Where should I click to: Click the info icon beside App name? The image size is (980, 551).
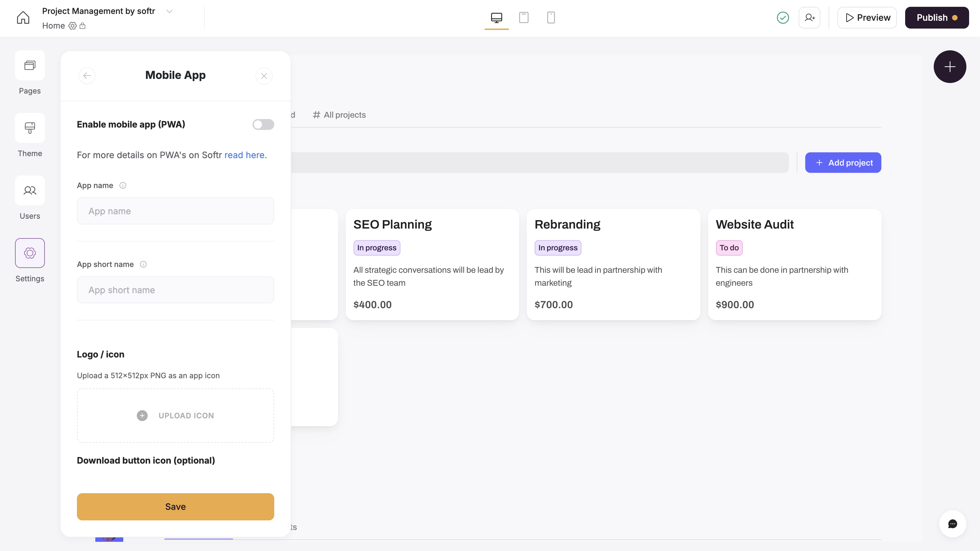(122, 186)
